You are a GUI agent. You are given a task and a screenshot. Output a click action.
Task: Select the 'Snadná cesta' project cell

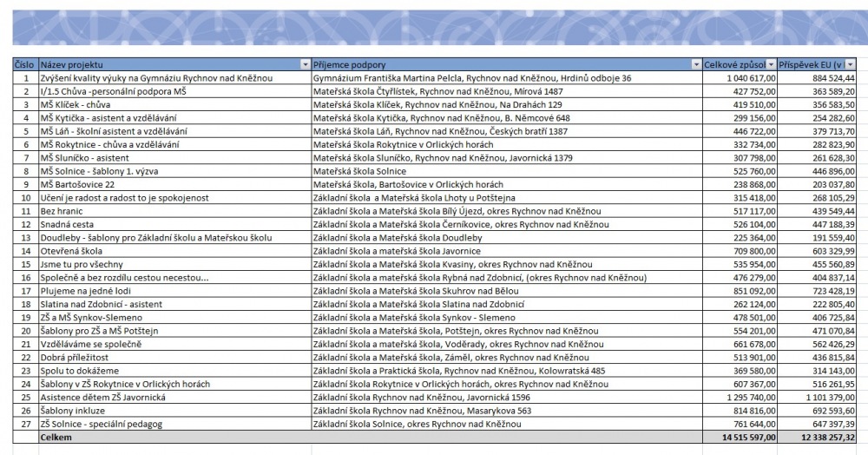point(175,224)
